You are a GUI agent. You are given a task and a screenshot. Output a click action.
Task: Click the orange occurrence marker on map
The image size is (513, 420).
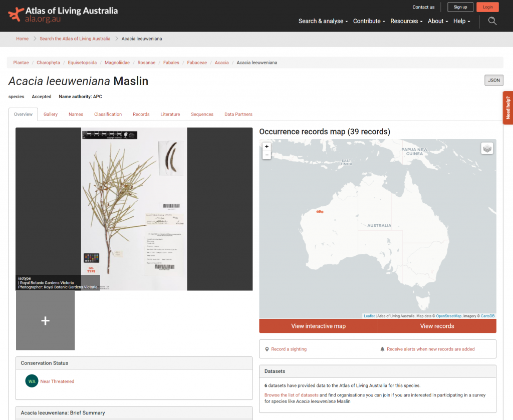pos(320,212)
